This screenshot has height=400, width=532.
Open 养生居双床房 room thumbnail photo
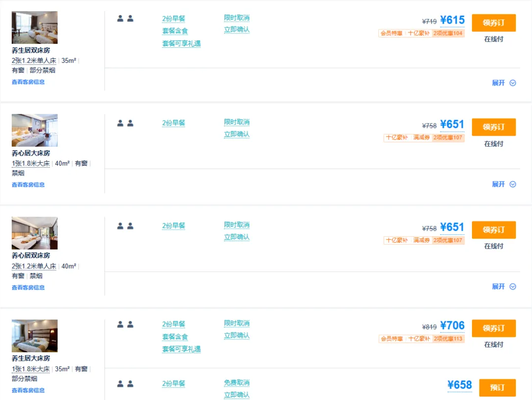(x=34, y=28)
